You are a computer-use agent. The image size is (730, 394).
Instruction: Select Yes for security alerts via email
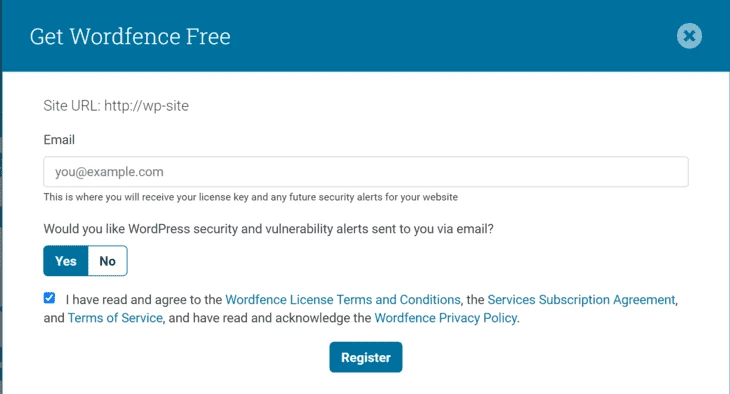tap(66, 261)
